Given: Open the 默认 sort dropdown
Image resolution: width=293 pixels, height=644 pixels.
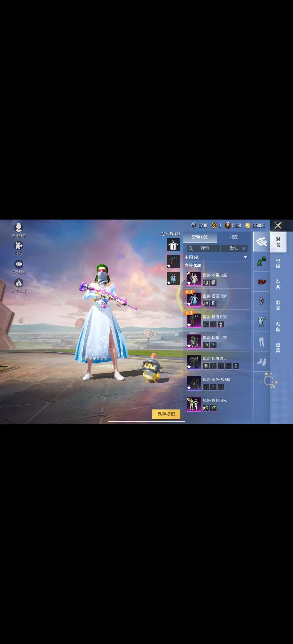Looking at the screenshot, I should point(234,248).
